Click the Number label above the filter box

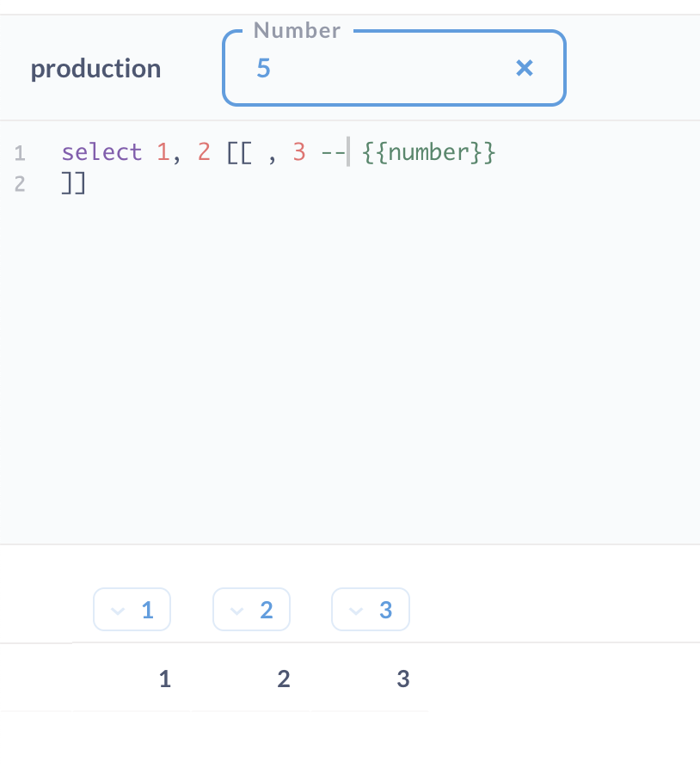click(296, 30)
